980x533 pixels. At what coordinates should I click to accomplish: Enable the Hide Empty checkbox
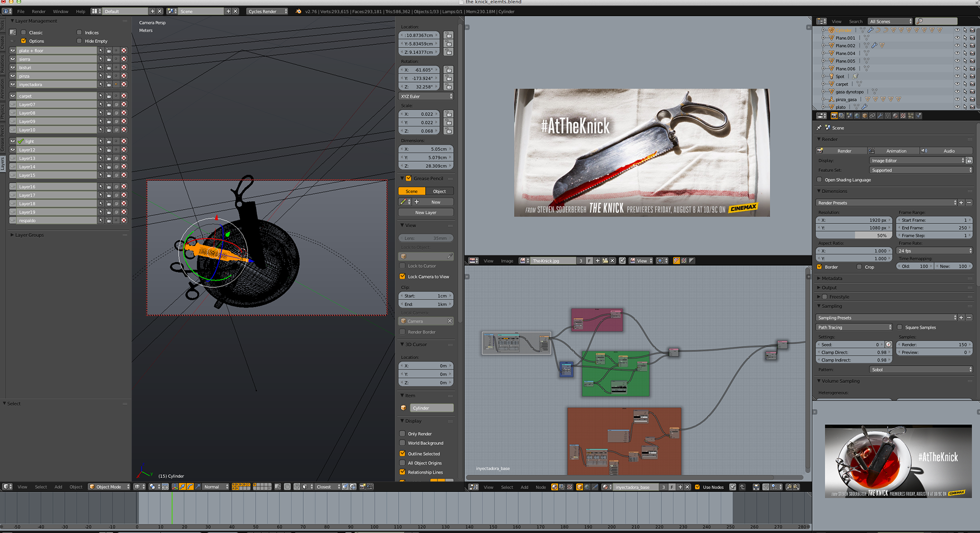(79, 41)
